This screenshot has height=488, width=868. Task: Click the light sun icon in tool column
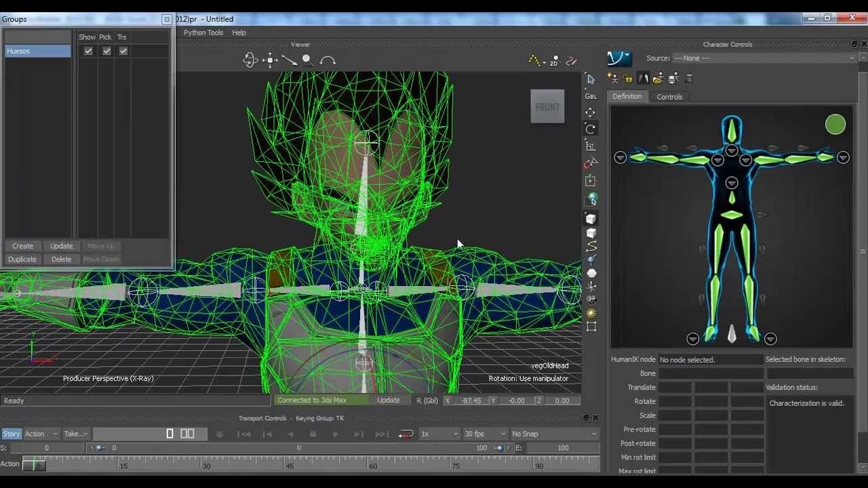(x=591, y=313)
